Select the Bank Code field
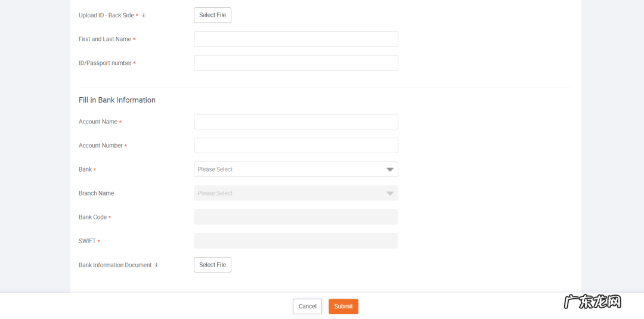 (x=296, y=217)
